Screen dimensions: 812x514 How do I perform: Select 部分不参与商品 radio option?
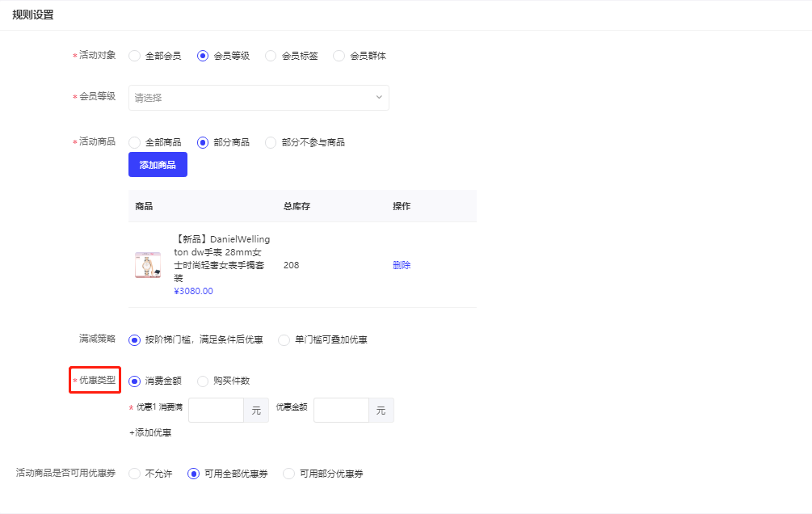tap(271, 142)
